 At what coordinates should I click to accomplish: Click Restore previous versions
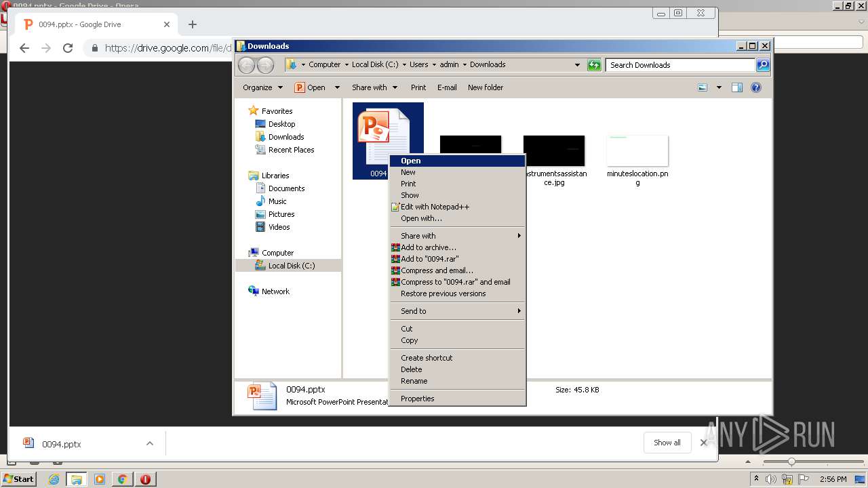point(457,293)
